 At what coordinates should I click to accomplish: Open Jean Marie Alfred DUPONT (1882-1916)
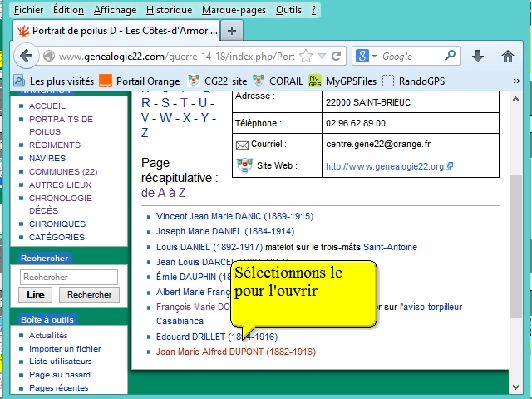pyautogui.click(x=236, y=352)
